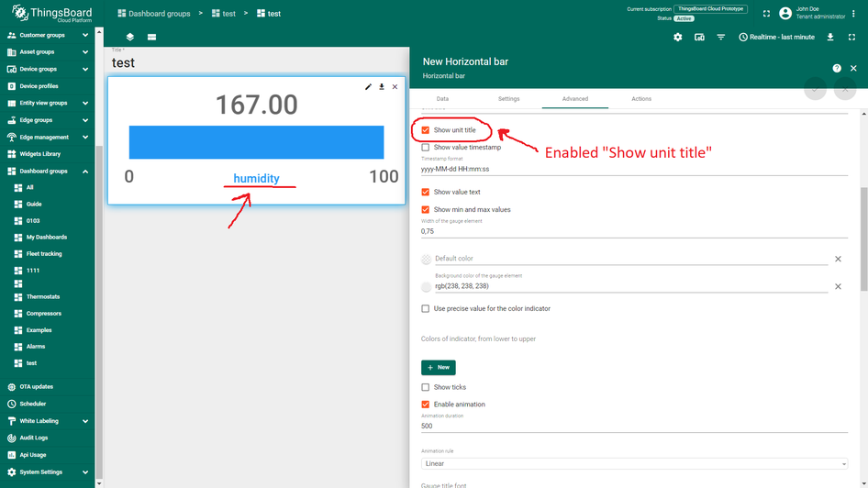This screenshot has width=868, height=488.
Task: Toggle Show value text checkbox
Action: (425, 192)
